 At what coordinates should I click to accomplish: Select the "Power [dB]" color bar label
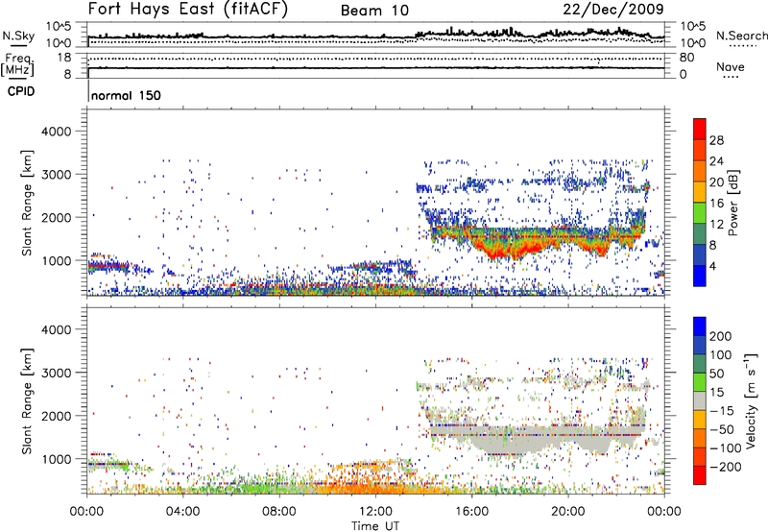point(733,203)
